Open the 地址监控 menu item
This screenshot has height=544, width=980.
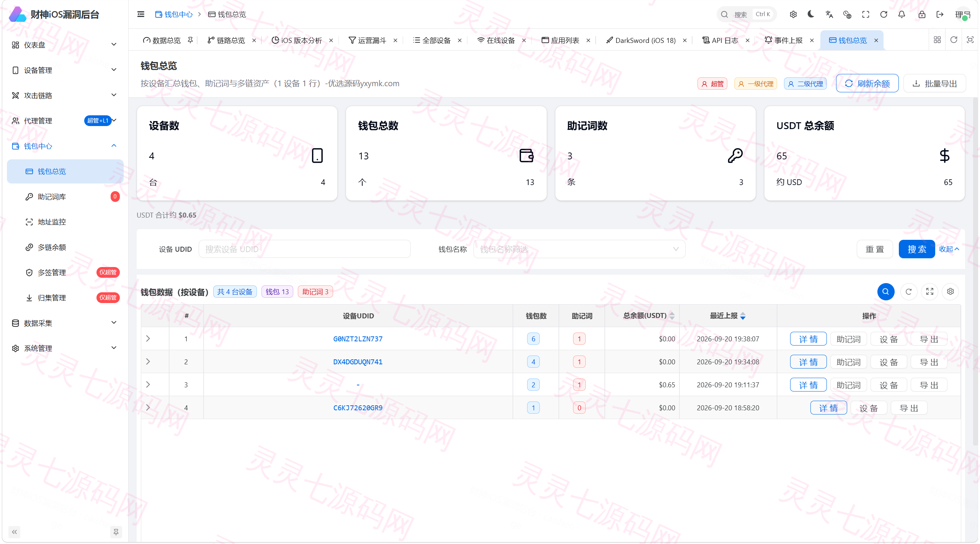tap(65, 222)
